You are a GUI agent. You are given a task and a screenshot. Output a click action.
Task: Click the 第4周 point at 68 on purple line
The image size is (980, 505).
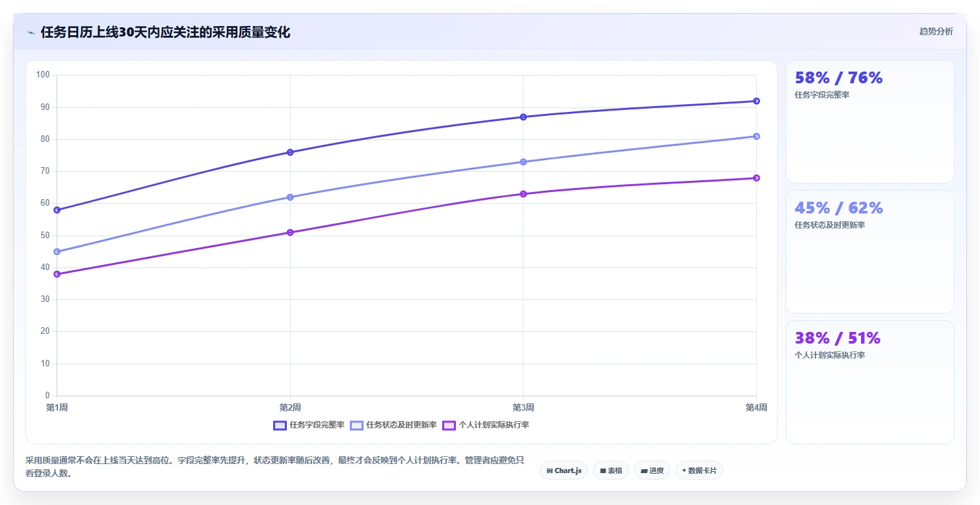pyautogui.click(x=756, y=178)
